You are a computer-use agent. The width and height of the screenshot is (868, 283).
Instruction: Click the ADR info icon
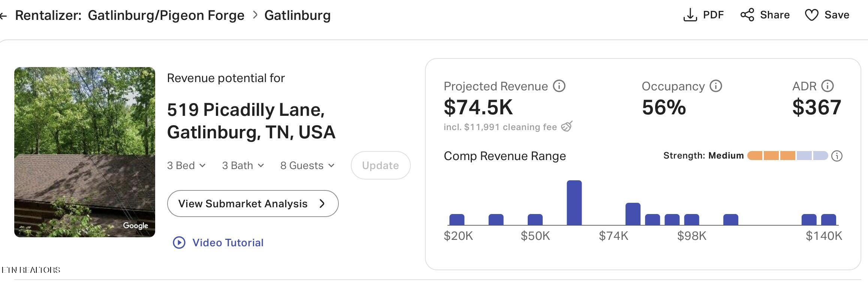click(827, 86)
